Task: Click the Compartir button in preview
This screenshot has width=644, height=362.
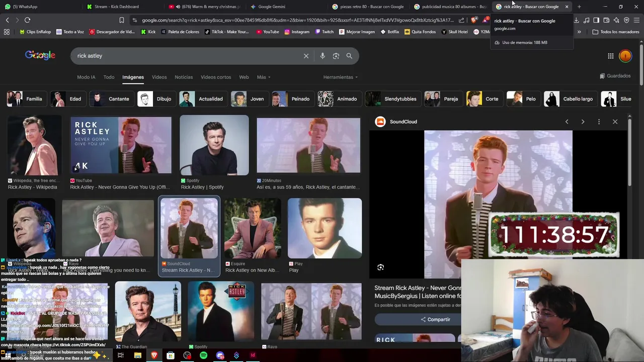Action: click(x=435, y=320)
